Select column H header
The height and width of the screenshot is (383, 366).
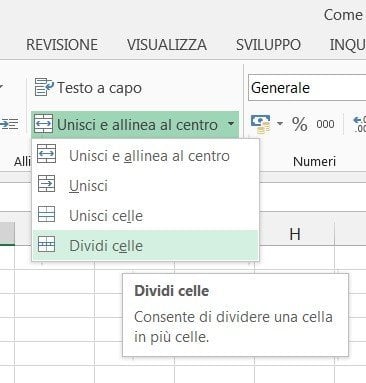click(295, 234)
